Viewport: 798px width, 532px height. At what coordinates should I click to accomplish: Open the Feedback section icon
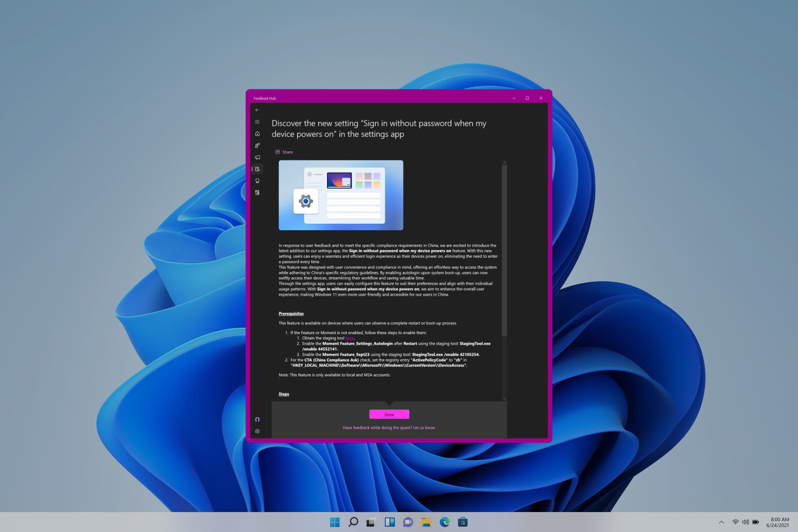pyautogui.click(x=257, y=145)
